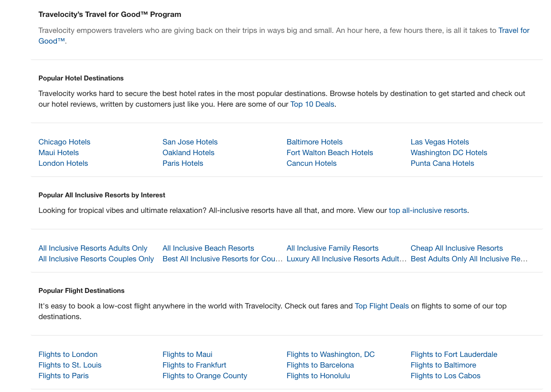Image resolution: width=551 pixels, height=392 pixels.
Task: Click Las Vegas Hotels link
Action: pos(439,142)
